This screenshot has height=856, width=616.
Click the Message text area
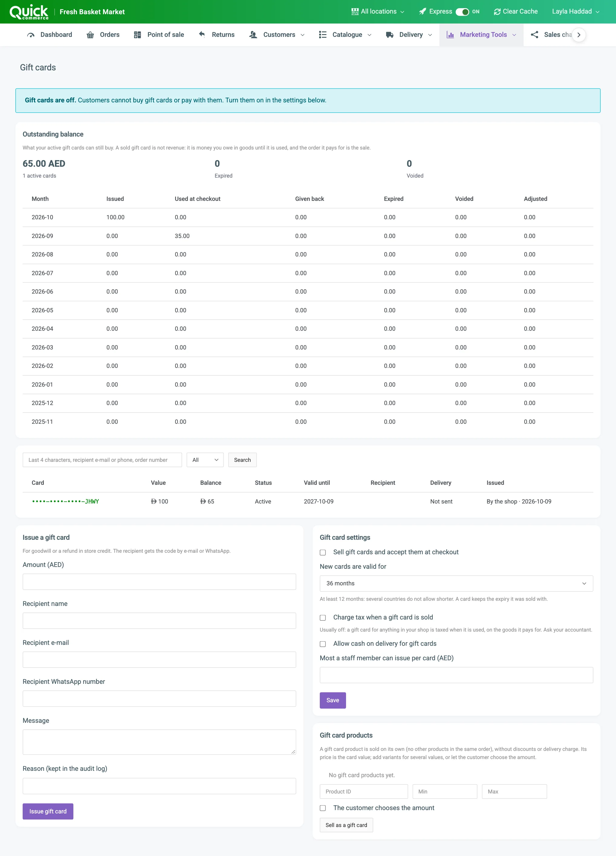(x=159, y=742)
